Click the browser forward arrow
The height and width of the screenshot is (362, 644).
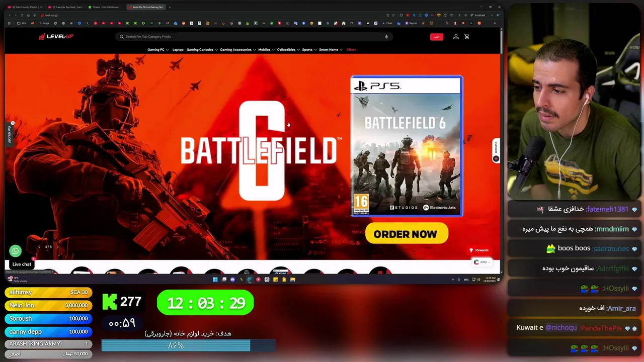coord(16,15)
